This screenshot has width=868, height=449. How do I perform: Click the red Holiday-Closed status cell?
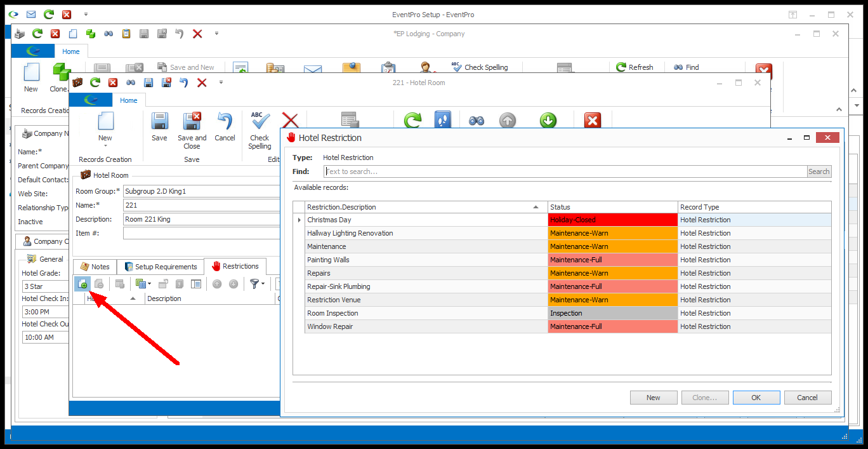coord(613,220)
